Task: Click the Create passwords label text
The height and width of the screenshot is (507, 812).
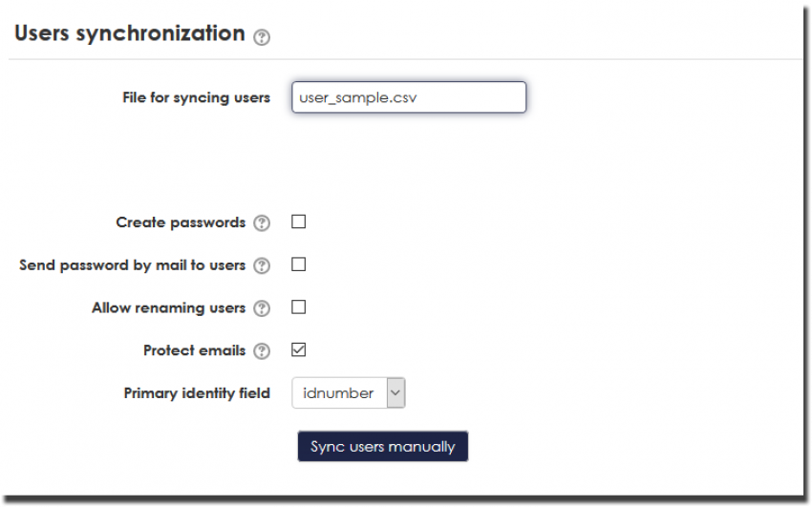Action: pyautogui.click(x=181, y=222)
